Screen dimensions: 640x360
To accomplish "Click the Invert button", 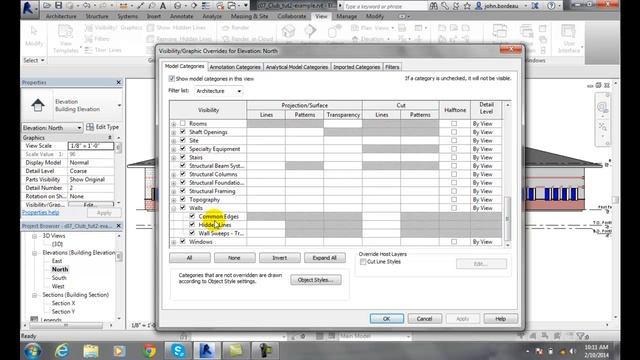I will 280,258.
